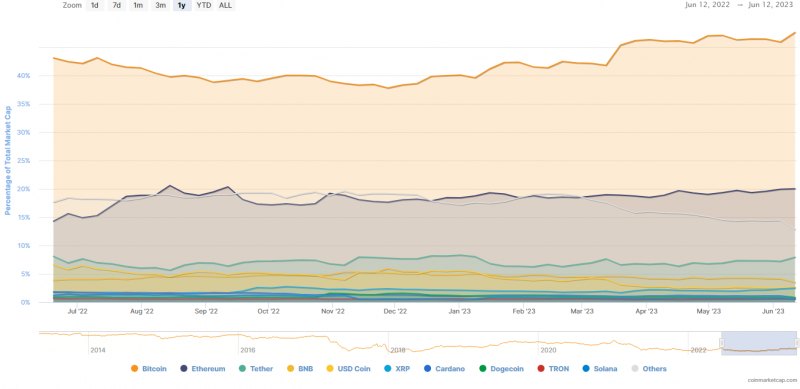Switch zoom to 1m
This screenshot has height=389, width=800.
[x=138, y=6]
